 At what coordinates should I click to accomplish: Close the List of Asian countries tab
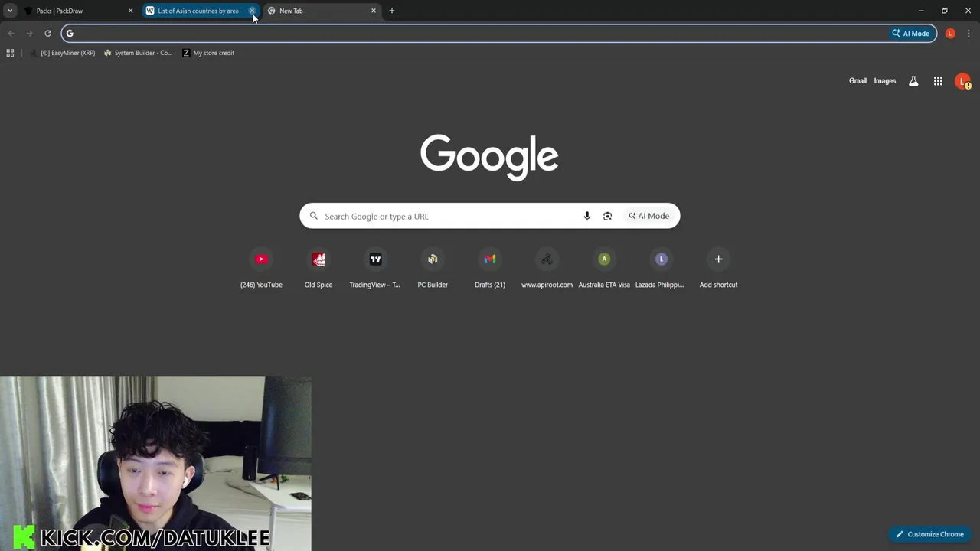(x=252, y=11)
